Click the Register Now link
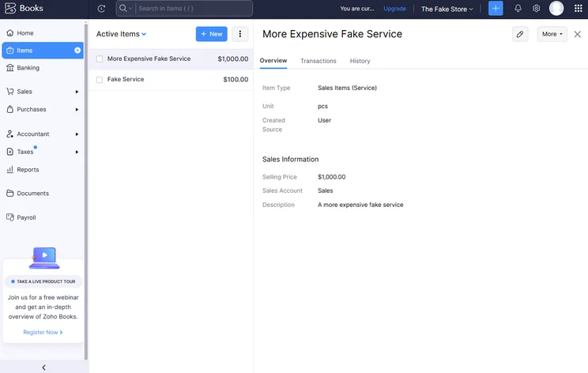This screenshot has width=588, height=373. pos(43,332)
